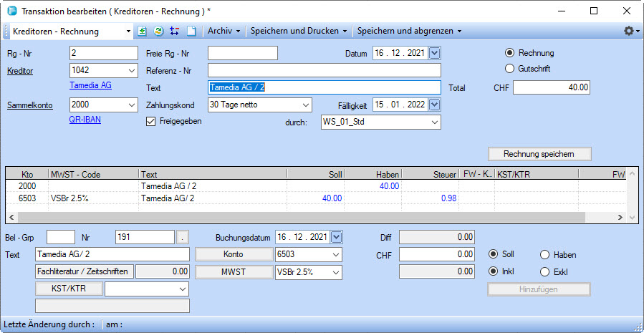Toggle the Freigegeben checkbox
644x333 pixels.
click(150, 122)
